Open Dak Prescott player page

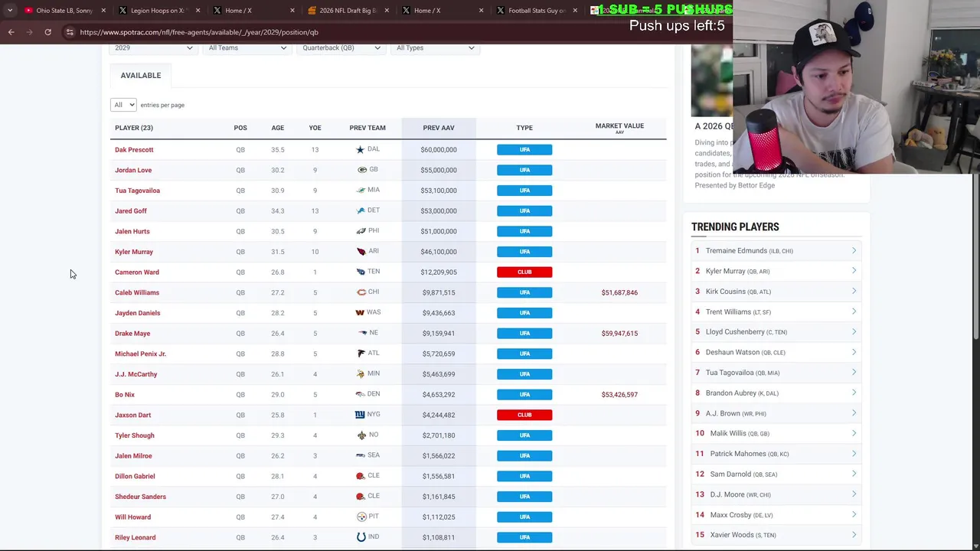(x=134, y=150)
